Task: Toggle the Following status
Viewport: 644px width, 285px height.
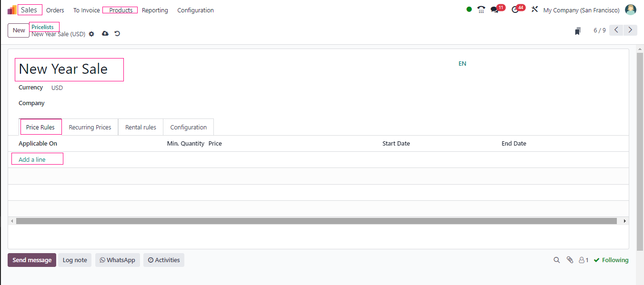Action: click(611, 260)
